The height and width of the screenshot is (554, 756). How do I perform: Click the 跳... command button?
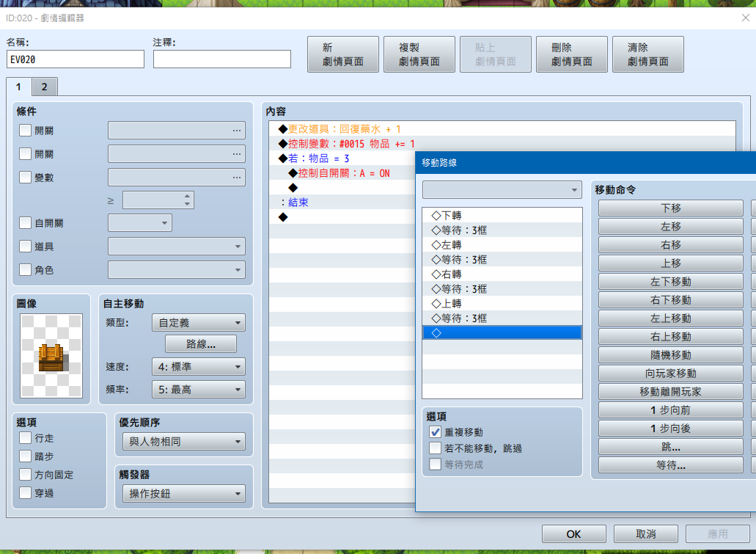(671, 446)
